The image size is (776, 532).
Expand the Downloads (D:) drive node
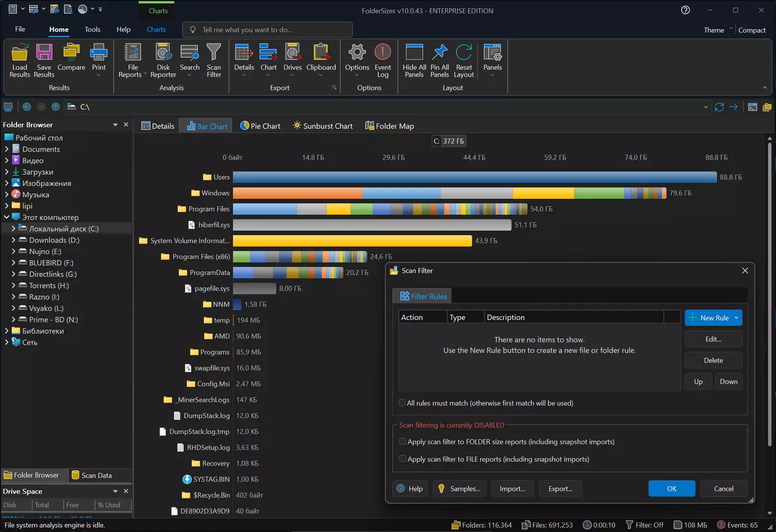click(x=14, y=240)
